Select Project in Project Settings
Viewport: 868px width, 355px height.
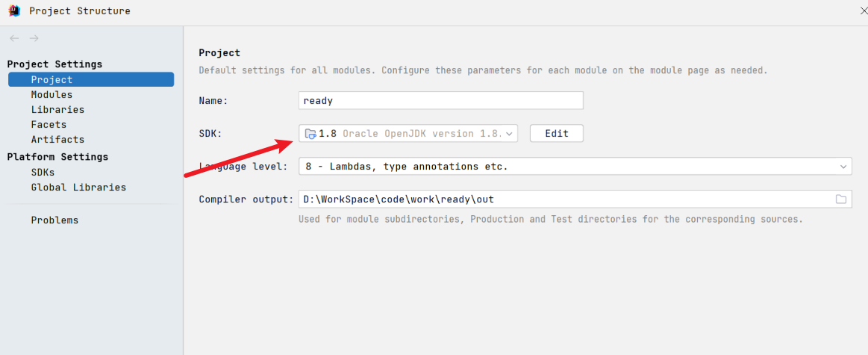pyautogui.click(x=52, y=80)
